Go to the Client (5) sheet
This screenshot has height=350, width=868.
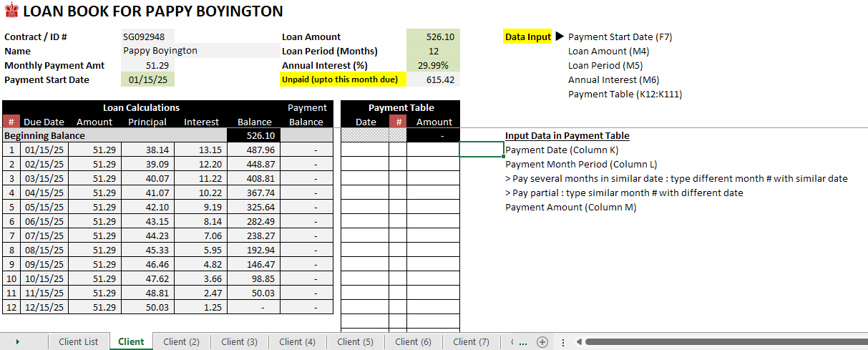(355, 341)
